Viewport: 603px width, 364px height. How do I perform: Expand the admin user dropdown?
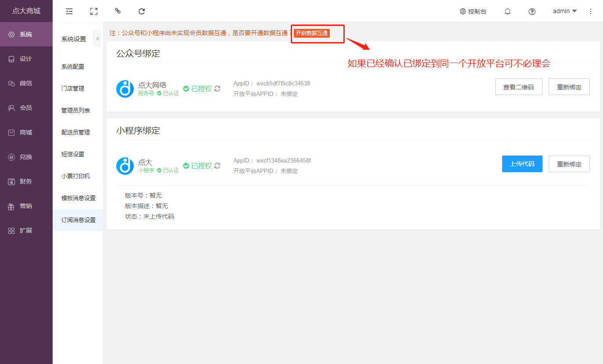[565, 11]
